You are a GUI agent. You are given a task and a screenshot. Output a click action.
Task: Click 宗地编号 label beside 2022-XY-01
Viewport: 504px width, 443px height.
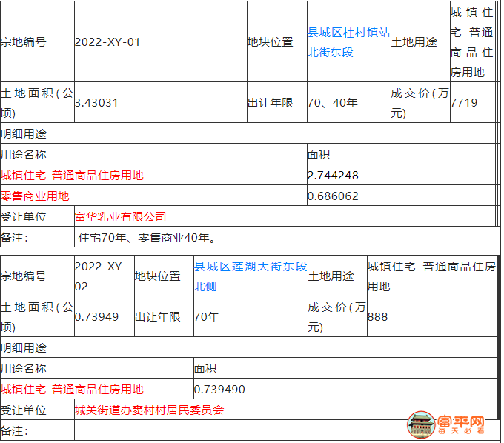point(24,42)
